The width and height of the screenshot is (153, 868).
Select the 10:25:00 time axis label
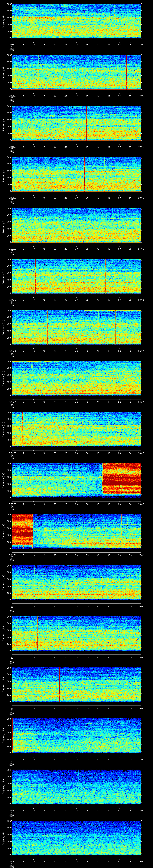click(x=12, y=504)
